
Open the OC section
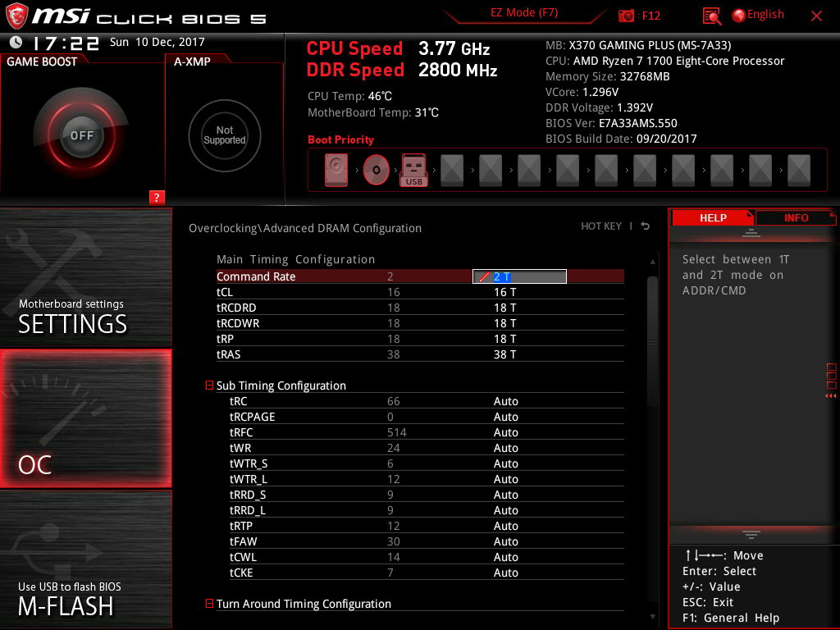coord(85,418)
